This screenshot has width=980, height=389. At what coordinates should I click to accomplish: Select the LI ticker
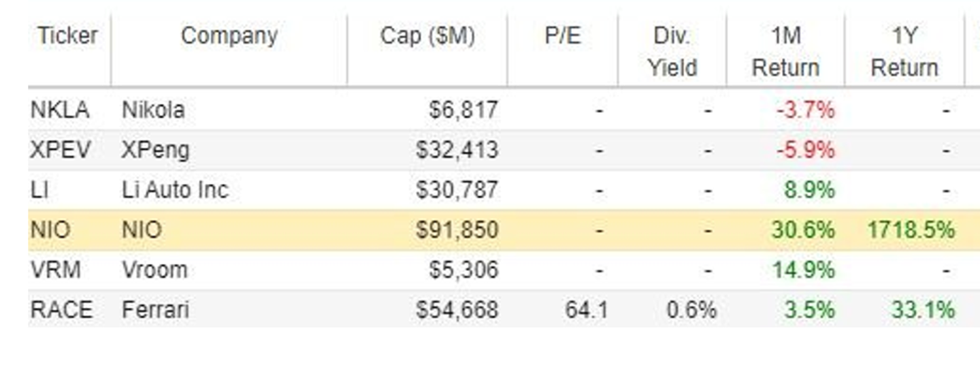pyautogui.click(x=39, y=190)
